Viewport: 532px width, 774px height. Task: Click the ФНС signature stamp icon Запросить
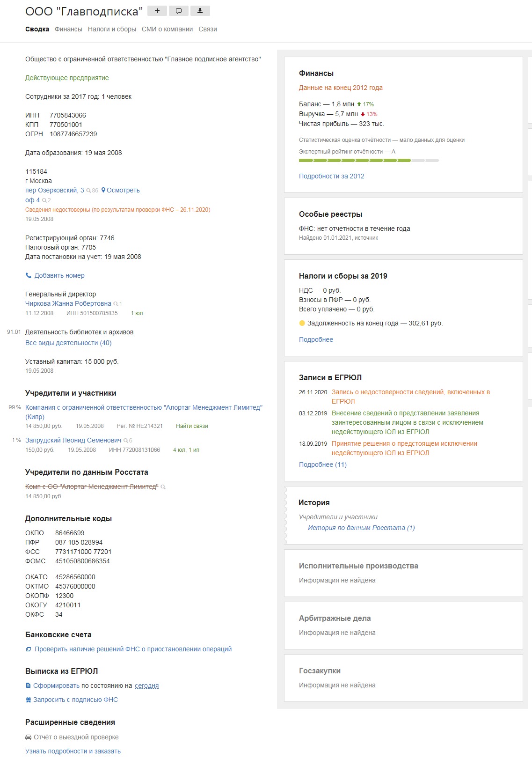click(x=28, y=700)
